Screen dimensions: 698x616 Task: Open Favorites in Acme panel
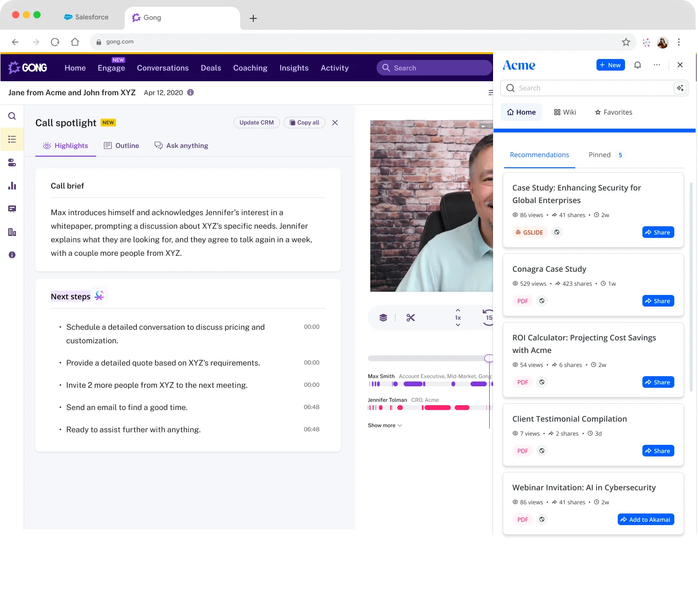point(613,112)
